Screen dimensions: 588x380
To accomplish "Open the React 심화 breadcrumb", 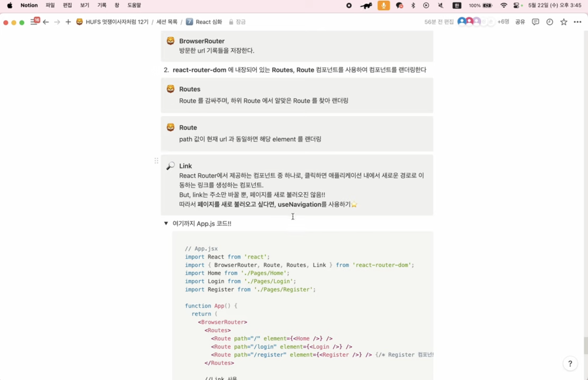I will click(x=204, y=22).
